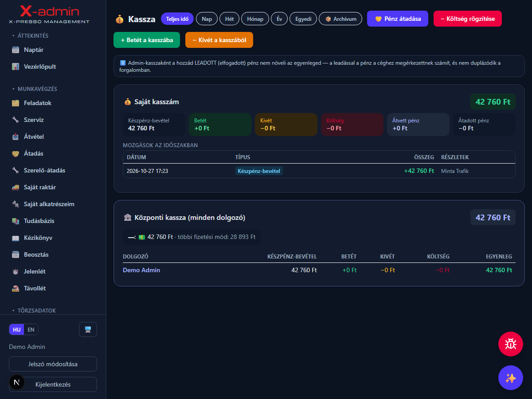This screenshot has height=399, width=532.
Task: Switch language to HU
Action: (17, 330)
